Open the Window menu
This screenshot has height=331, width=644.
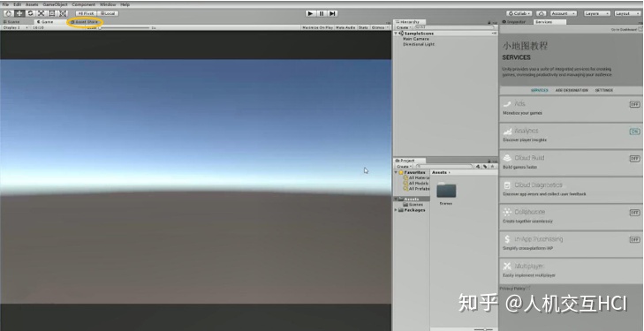click(x=108, y=4)
